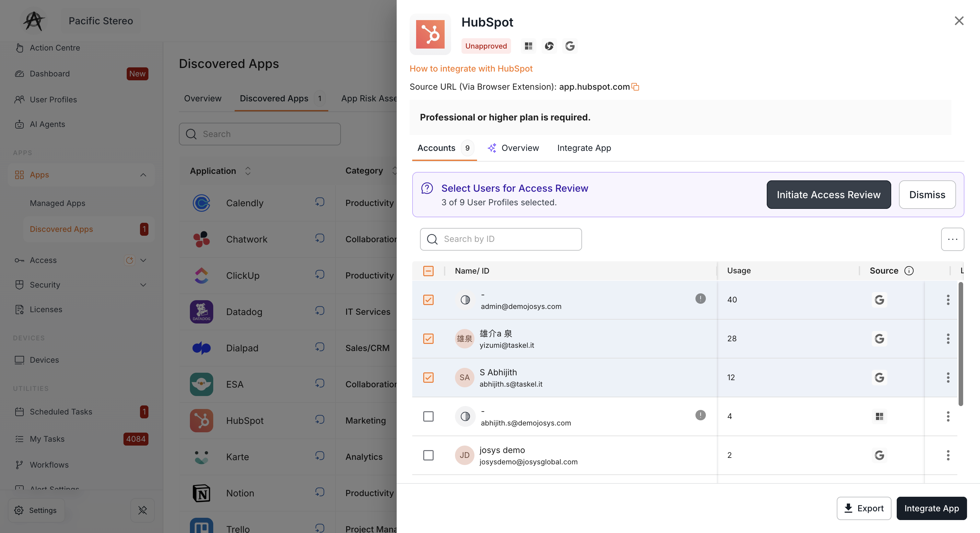Image resolution: width=980 pixels, height=533 pixels.
Task: Click the help icon in Access Review banner
Action: pyautogui.click(x=427, y=188)
